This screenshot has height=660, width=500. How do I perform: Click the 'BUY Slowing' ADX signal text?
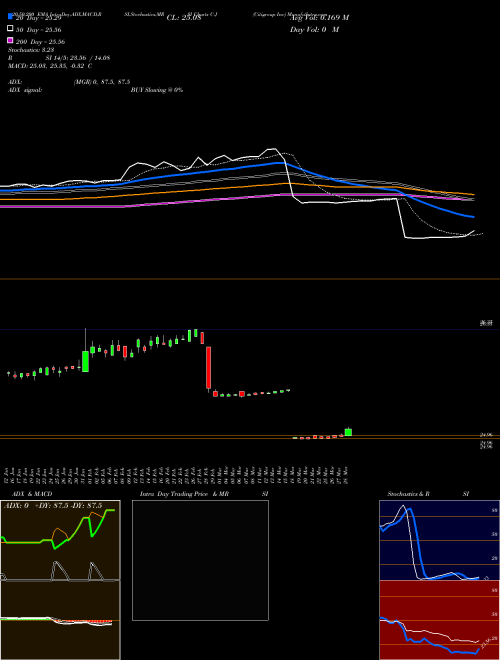click(x=157, y=90)
